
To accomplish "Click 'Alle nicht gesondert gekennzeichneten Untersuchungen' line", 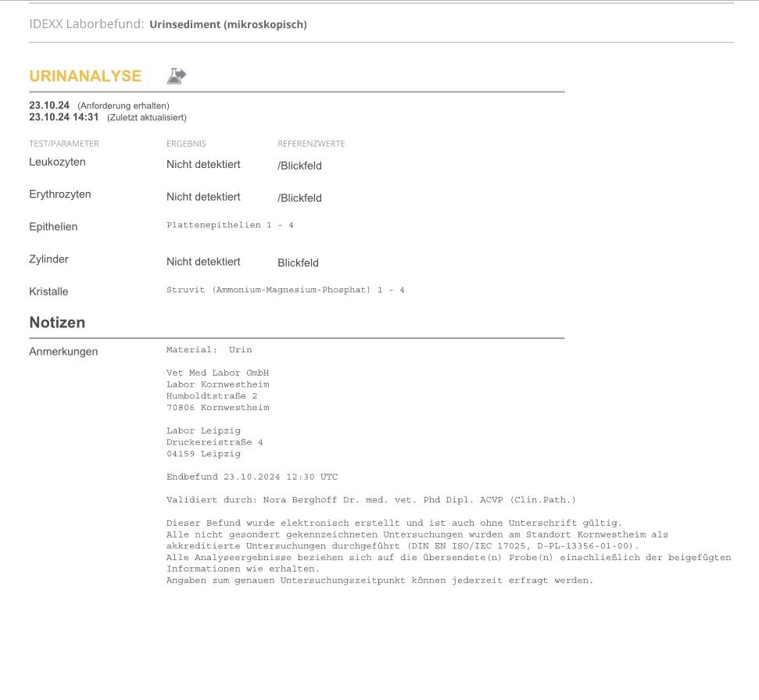I will (417, 534).
